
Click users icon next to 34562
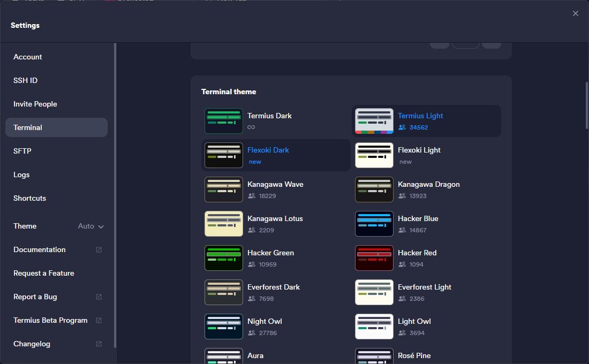point(402,127)
